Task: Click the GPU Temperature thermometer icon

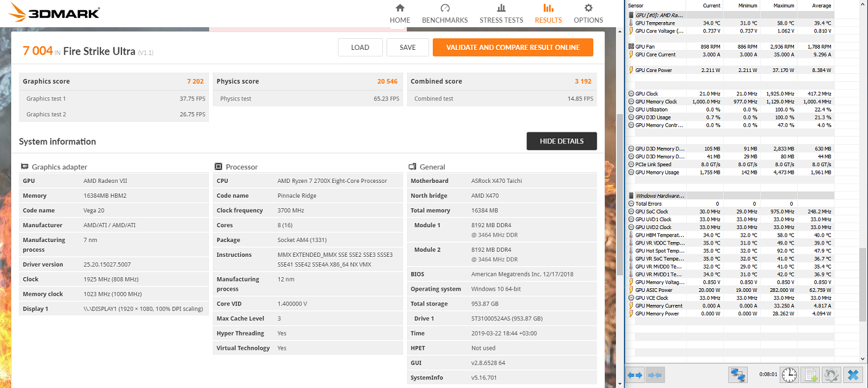Action: pyautogui.click(x=631, y=23)
